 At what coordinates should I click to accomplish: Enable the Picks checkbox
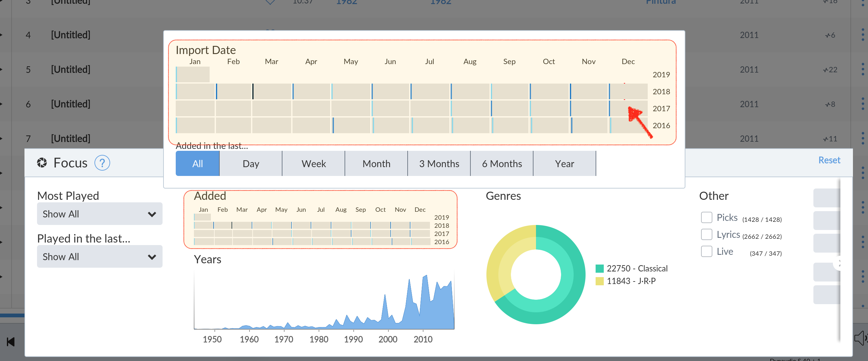pos(706,217)
